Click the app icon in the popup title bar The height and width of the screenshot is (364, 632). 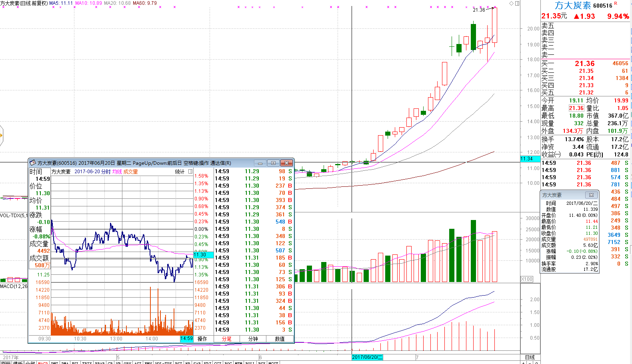(33, 163)
